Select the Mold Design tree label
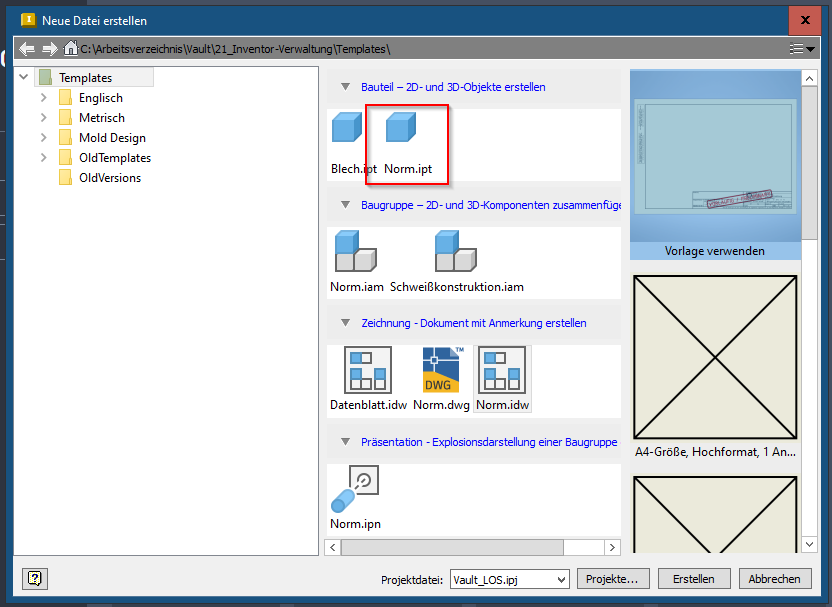 coord(112,138)
